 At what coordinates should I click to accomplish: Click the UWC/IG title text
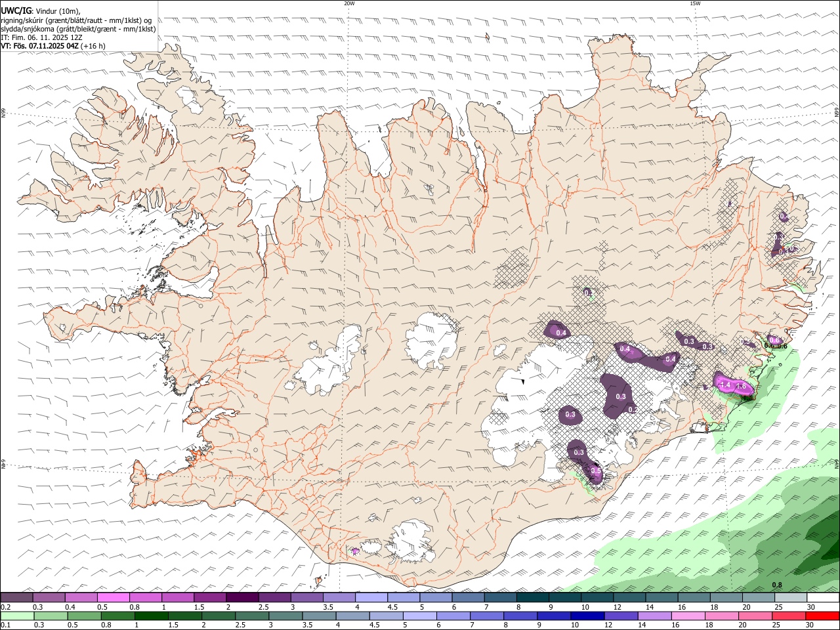click(x=16, y=10)
